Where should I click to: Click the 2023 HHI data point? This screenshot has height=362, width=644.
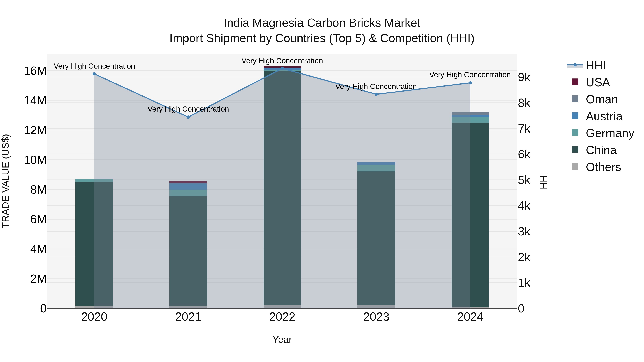(376, 94)
